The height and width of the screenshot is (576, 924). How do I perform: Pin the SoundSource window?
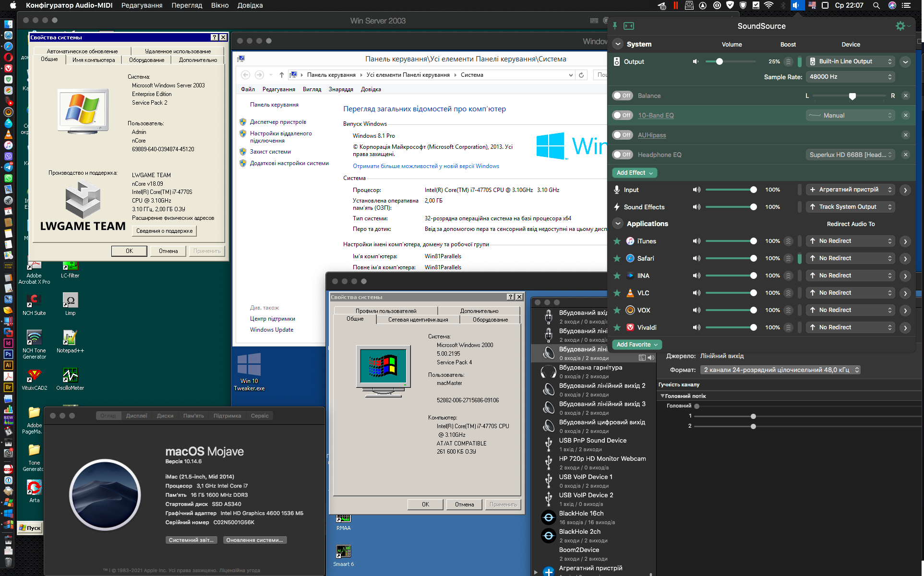click(x=615, y=26)
